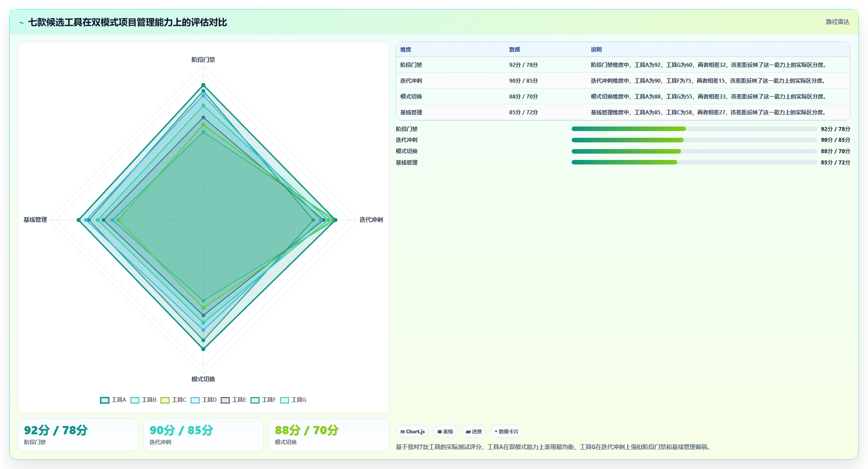Click the 模式切换 axis label on the radar
Image resolution: width=868 pixels, height=469 pixels.
point(203,379)
